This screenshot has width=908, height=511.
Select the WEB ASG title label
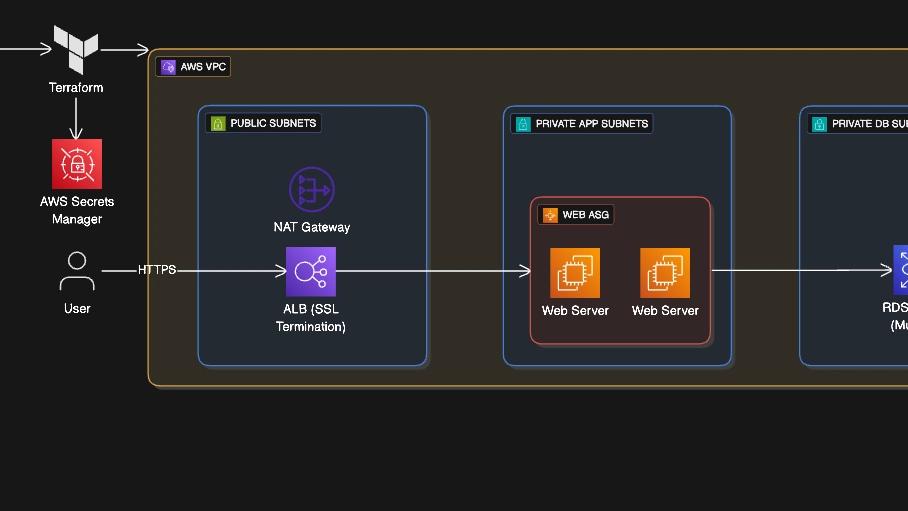pos(585,215)
